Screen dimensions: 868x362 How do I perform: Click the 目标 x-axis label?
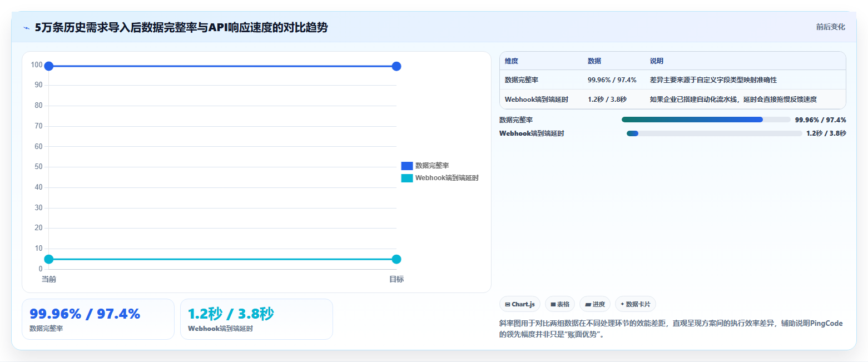[396, 279]
